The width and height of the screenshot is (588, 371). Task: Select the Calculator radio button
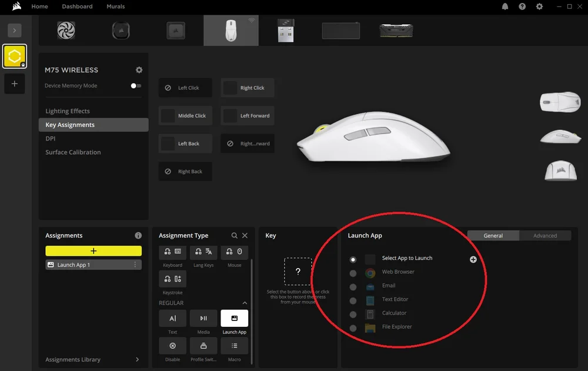pos(353,315)
